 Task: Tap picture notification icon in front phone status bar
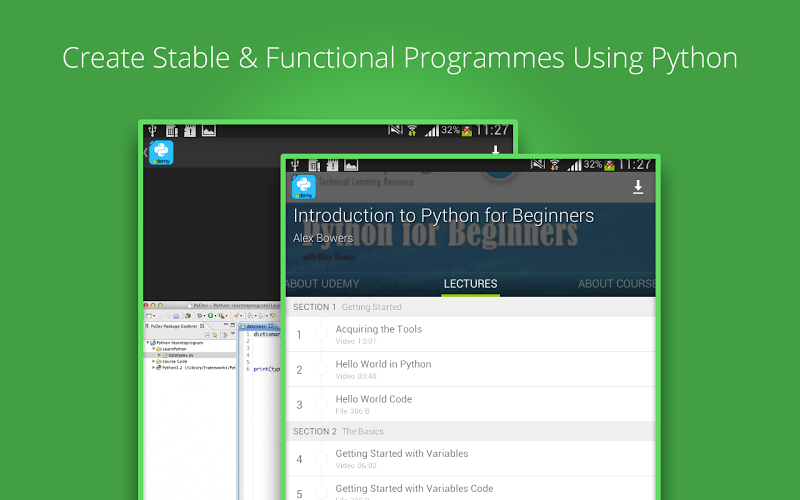pyautogui.click(x=351, y=165)
